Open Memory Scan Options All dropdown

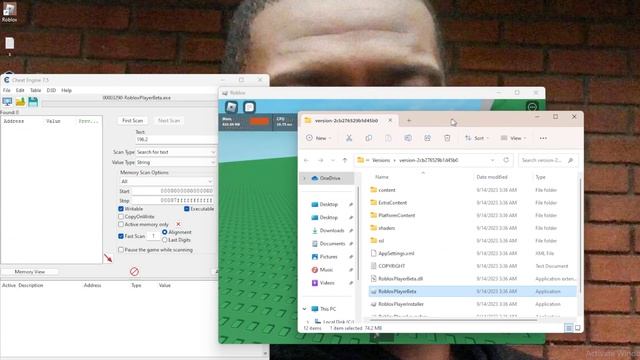166,181
